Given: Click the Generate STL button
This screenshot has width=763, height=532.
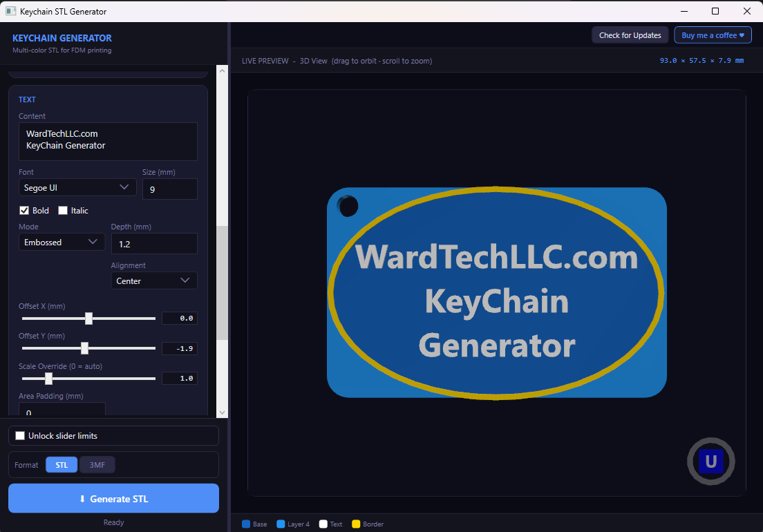Looking at the screenshot, I should click(113, 498).
